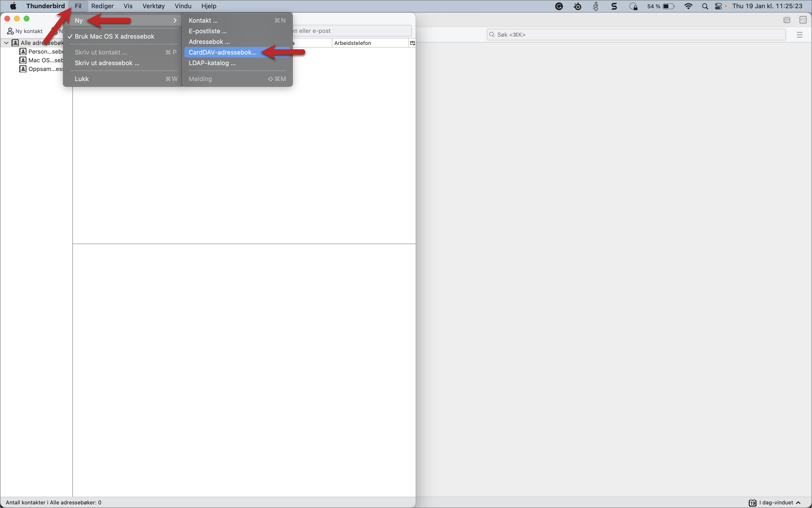Open Thunderbird tasks tab icon
The image size is (812, 508).
[803, 20]
